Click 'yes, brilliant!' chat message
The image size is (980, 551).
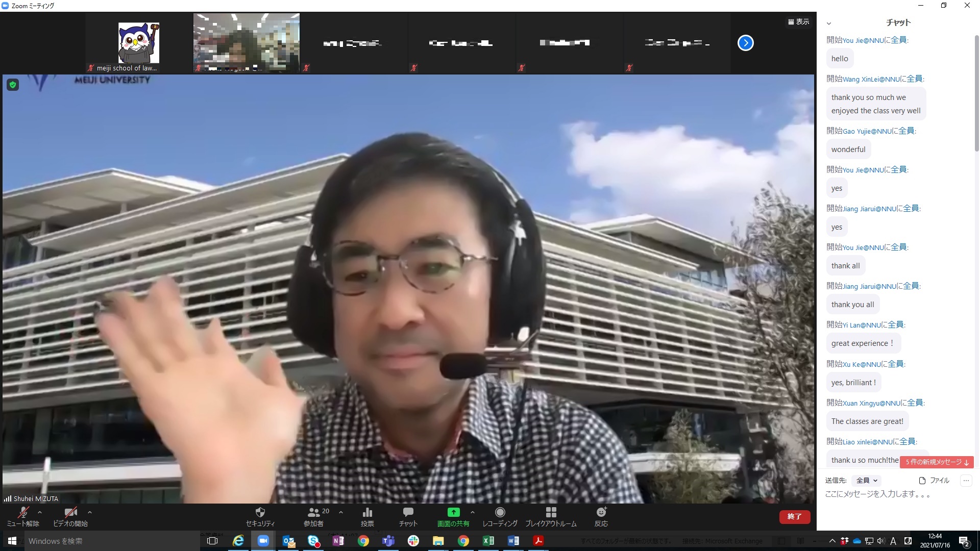(854, 383)
